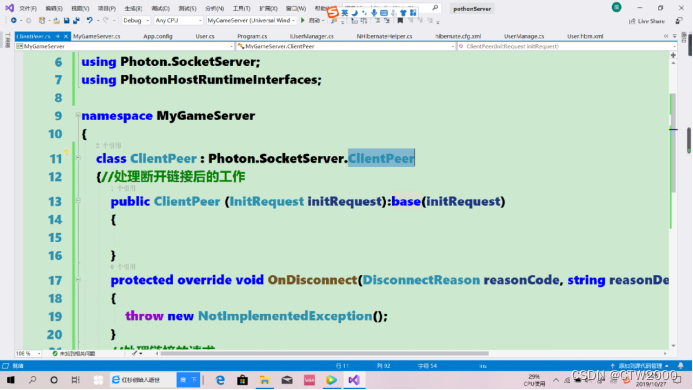Click the Open File folder icon
Screen dimensions: 693x390
coord(57,20)
